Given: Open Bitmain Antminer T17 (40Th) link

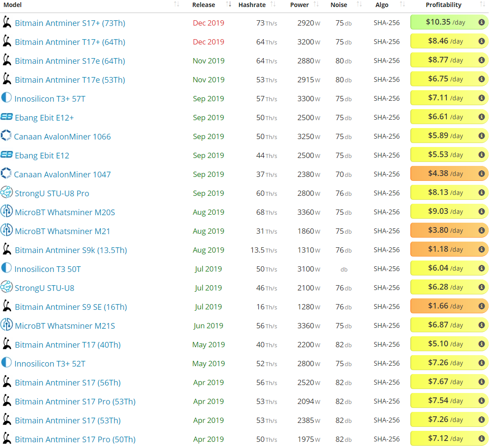Looking at the screenshot, I should click(67, 345).
